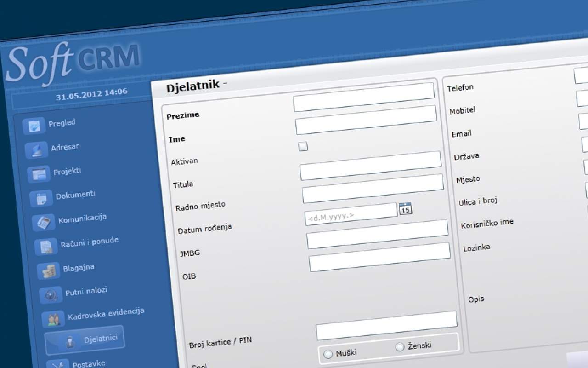Click the Broj kartice / PIN field
The image size is (588, 368).
(386, 325)
